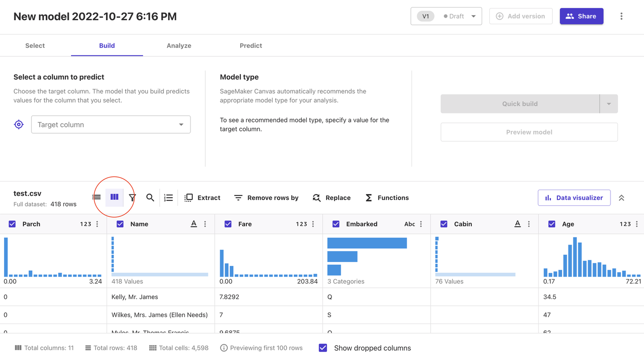Switch to list view icon in toolbar
Screen dimensions: 644x359
(97, 197)
